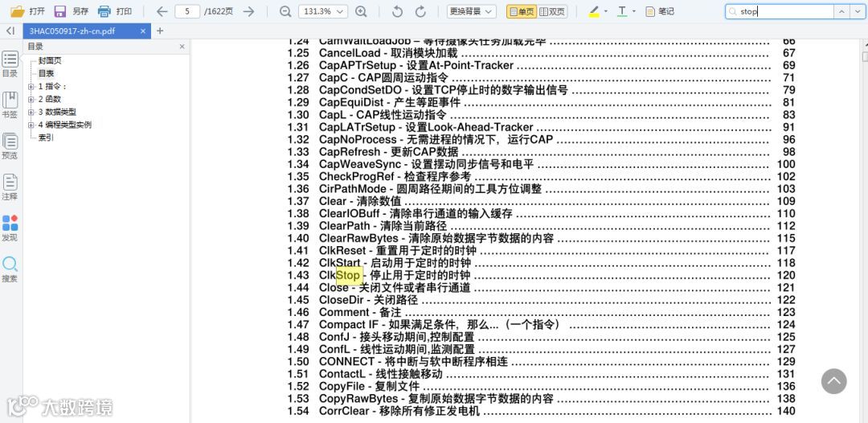868x423 pixels.
Task: Select 封面页 in the outline
Action: pyautogui.click(x=50, y=61)
